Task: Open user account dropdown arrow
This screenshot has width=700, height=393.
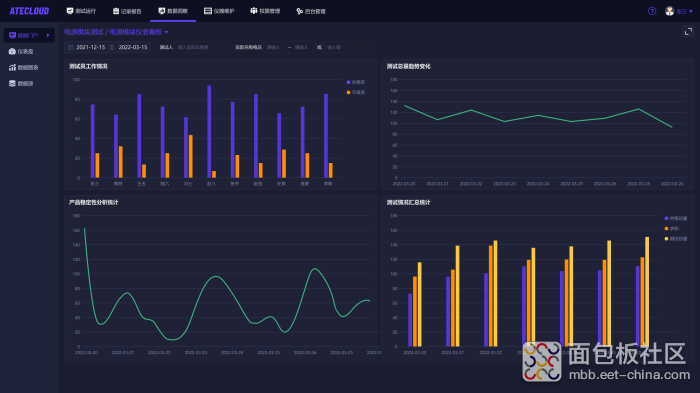Action: tap(691, 11)
